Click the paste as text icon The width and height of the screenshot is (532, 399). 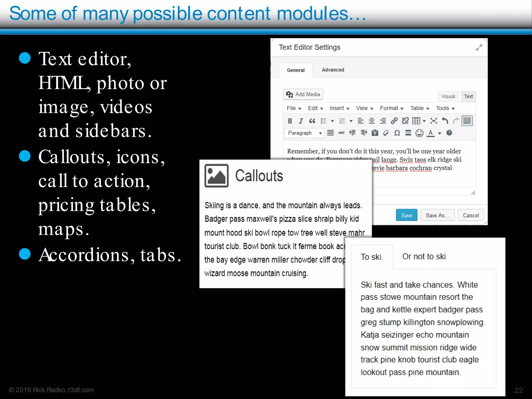(375, 133)
